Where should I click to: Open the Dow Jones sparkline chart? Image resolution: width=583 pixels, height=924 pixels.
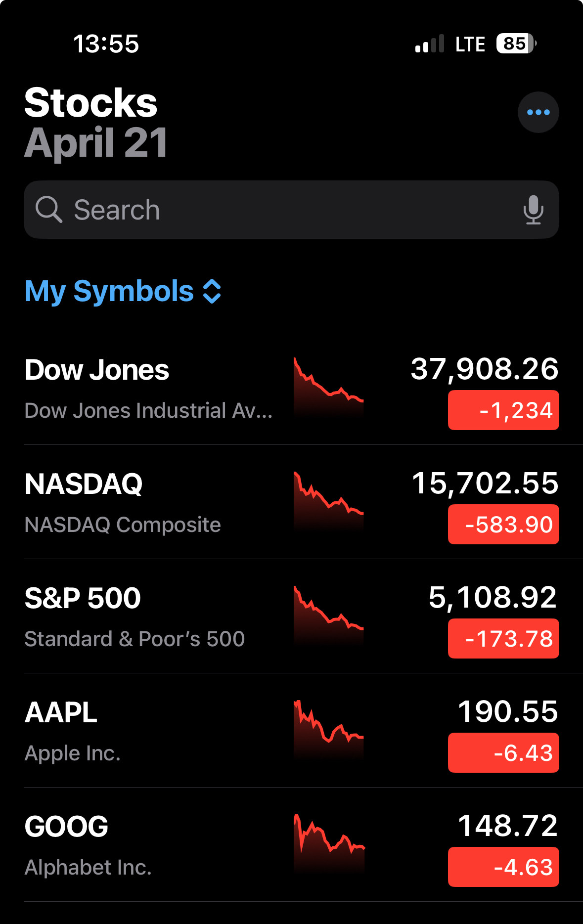pos(329,388)
